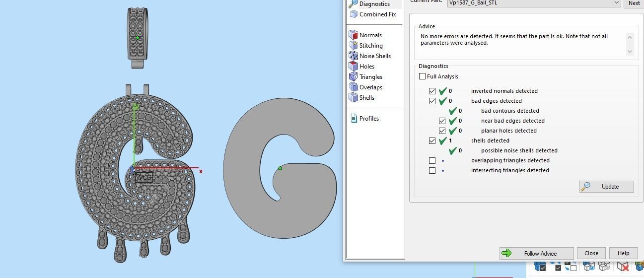Uncheck shells detected checkbox
The image size is (644, 278).
pyautogui.click(x=432, y=140)
